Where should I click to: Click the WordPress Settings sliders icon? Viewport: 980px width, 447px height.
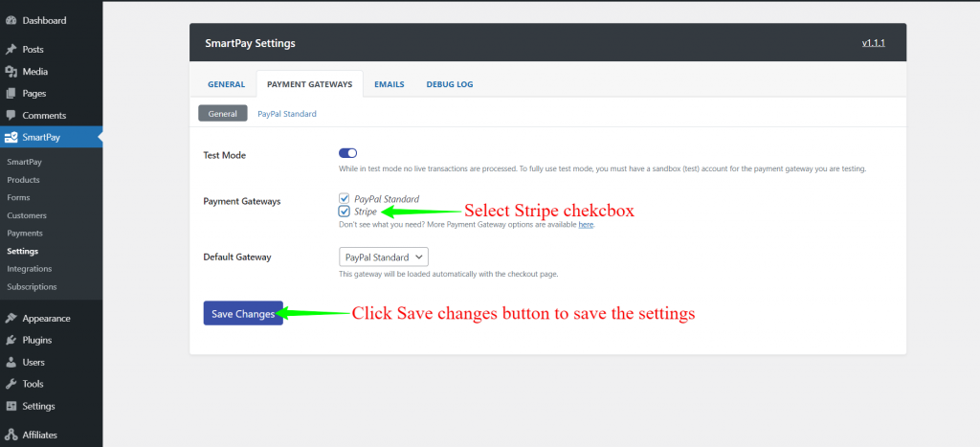pyautogui.click(x=11, y=406)
